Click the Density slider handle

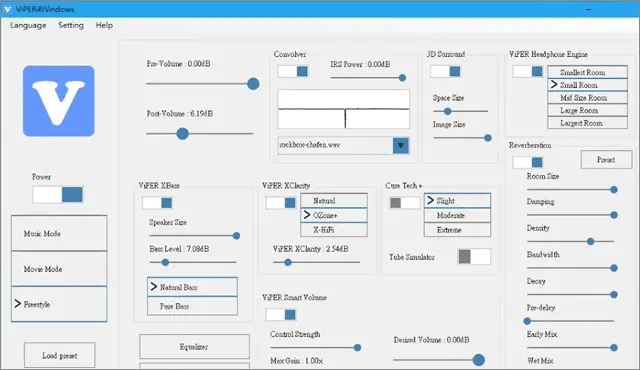point(590,241)
